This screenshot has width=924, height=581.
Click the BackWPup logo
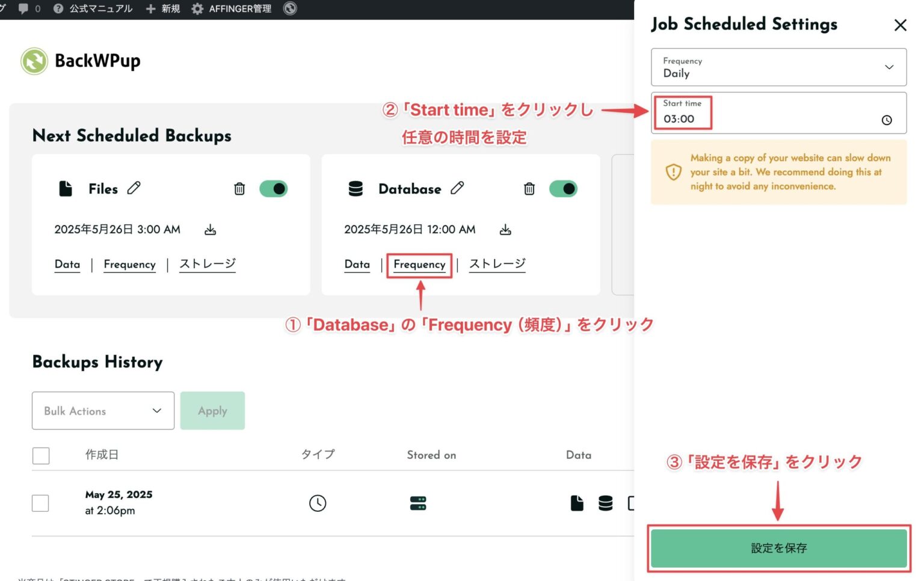[x=34, y=61]
